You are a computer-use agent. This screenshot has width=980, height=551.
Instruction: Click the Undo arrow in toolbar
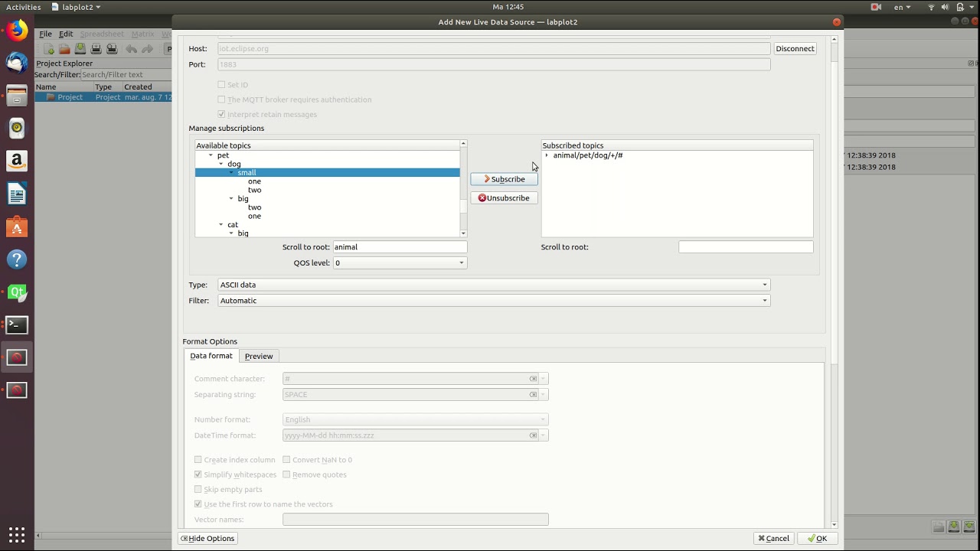(x=132, y=49)
